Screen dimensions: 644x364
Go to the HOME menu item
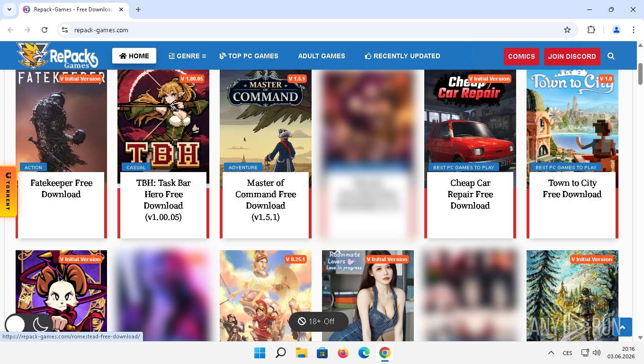tap(134, 56)
